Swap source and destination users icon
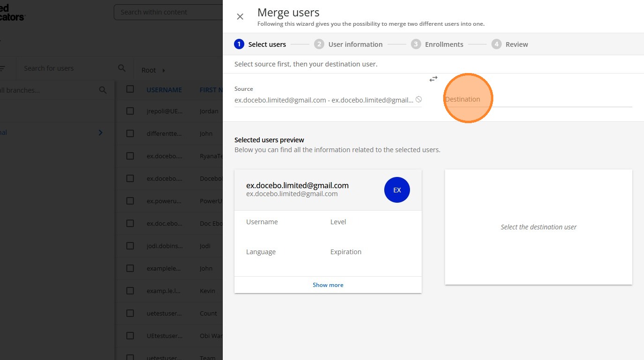 pos(433,79)
